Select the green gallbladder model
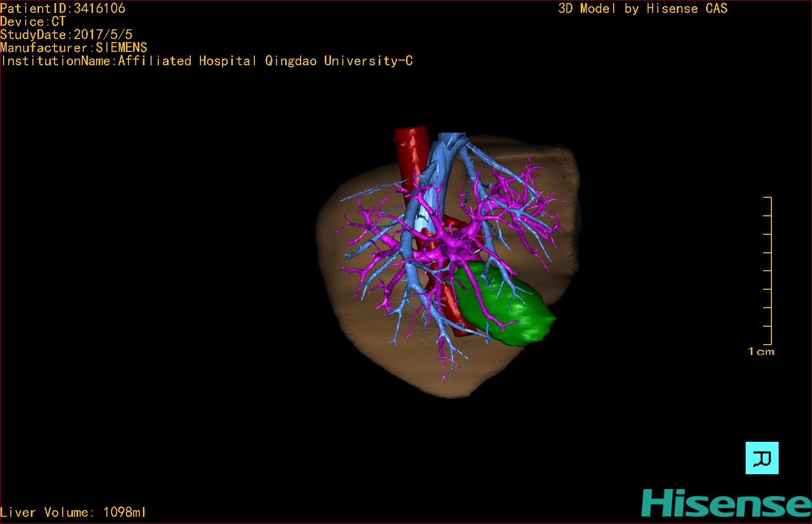Screen dimensions: 812x524 (506, 306)
